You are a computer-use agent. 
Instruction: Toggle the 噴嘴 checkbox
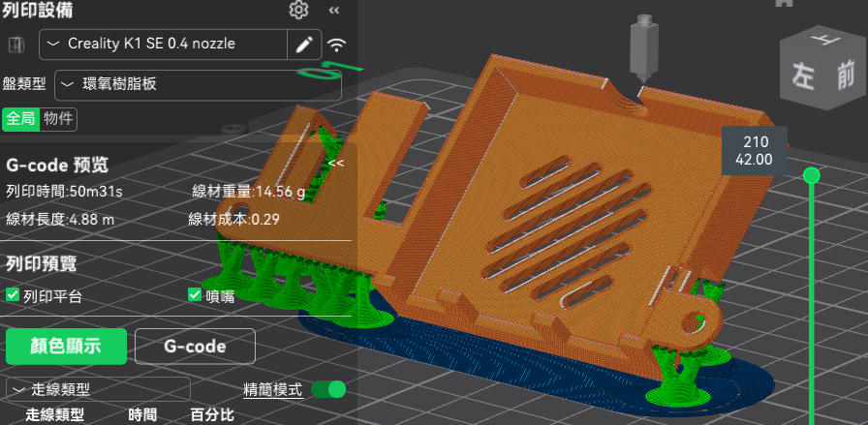click(x=195, y=295)
